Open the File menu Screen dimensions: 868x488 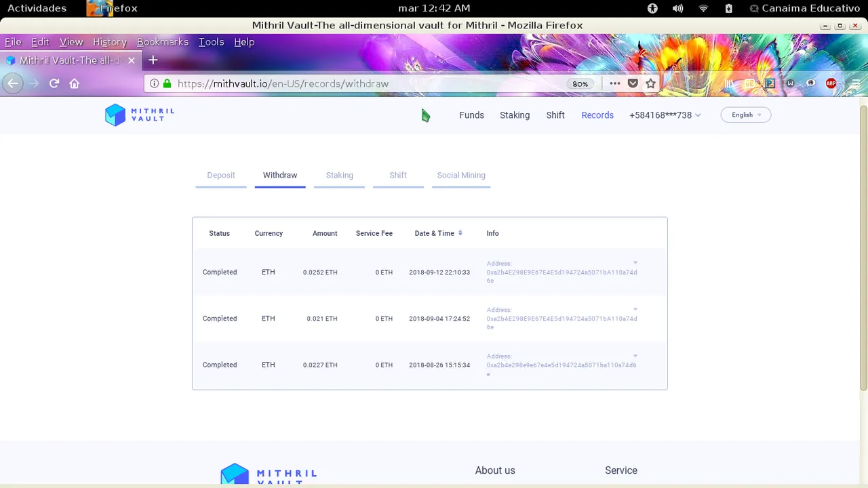tap(13, 42)
